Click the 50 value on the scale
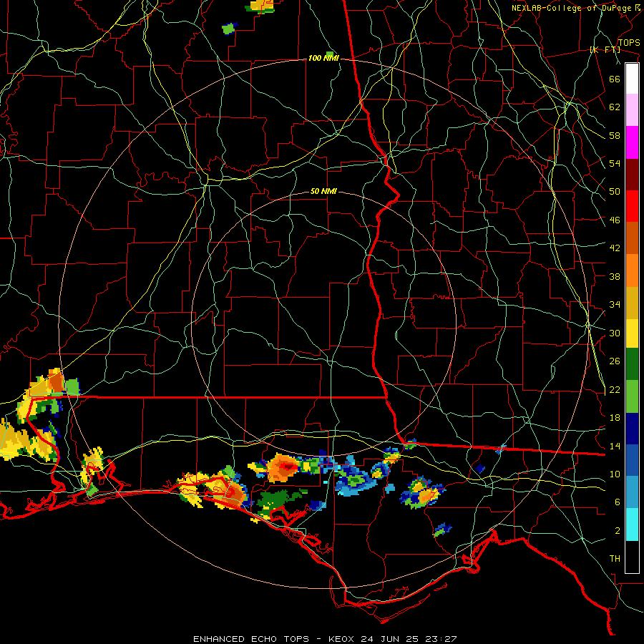 [615, 192]
